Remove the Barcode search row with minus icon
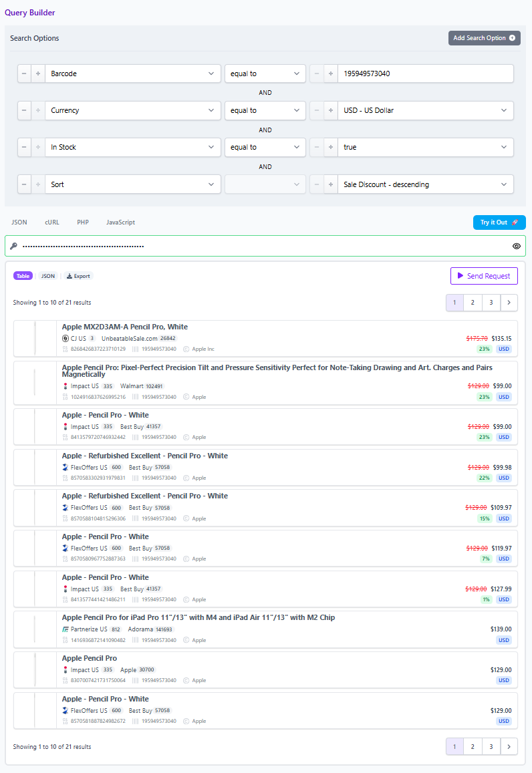This screenshot has height=773, width=532. pyautogui.click(x=24, y=74)
